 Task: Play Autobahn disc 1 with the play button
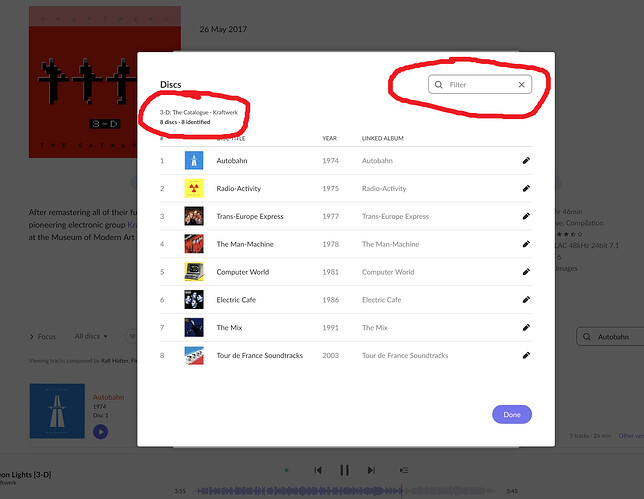point(101,432)
